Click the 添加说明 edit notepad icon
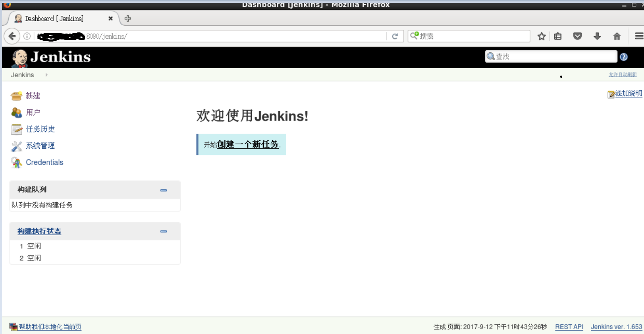This screenshot has height=334, width=644. point(611,94)
